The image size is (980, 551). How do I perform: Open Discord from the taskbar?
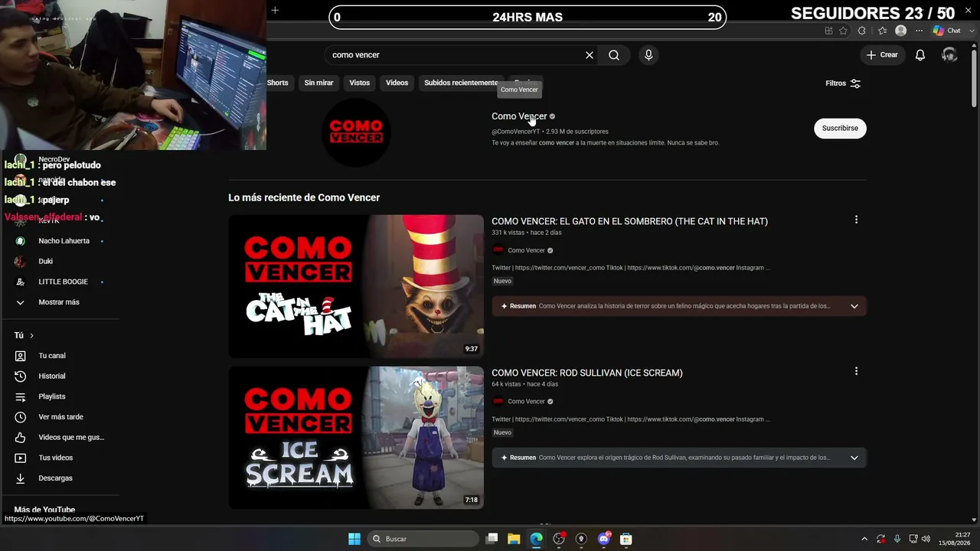click(603, 539)
